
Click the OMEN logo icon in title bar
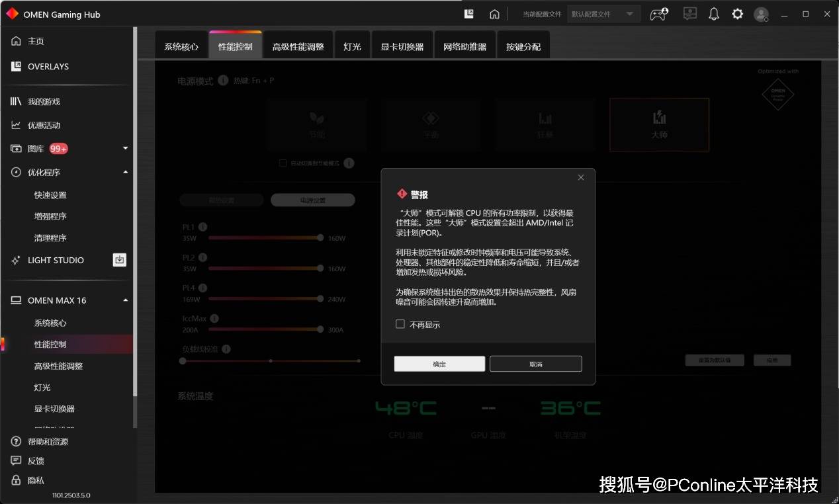coord(12,14)
